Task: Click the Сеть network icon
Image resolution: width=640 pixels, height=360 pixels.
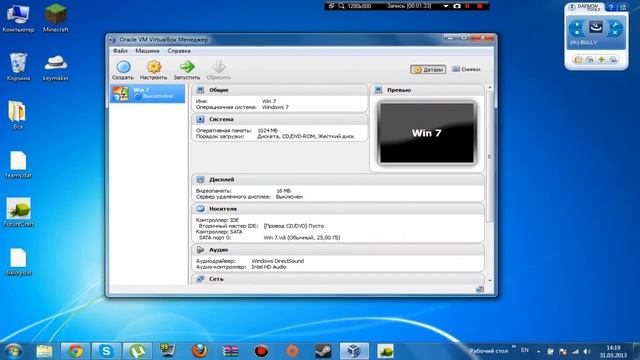Action: point(200,279)
